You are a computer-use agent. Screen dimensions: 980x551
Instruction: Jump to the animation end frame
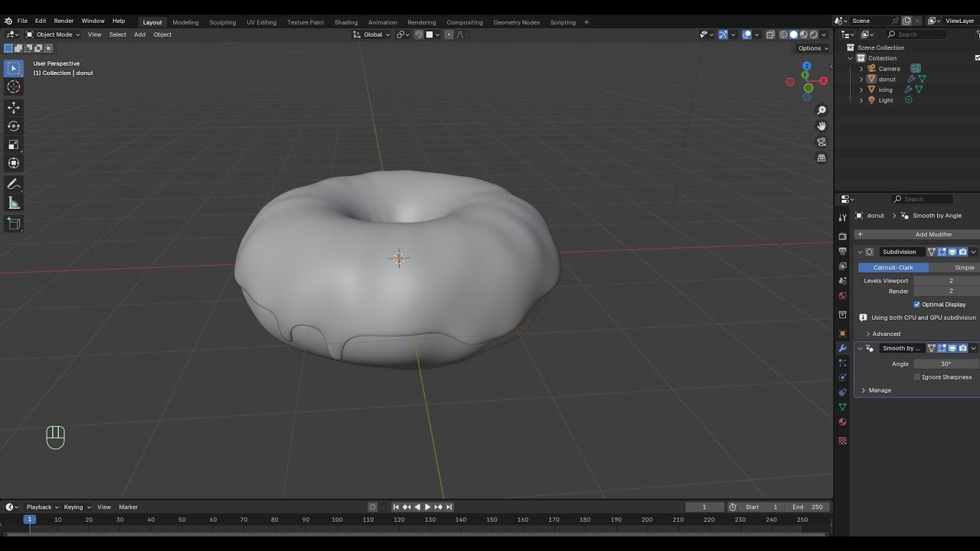pos(449,507)
